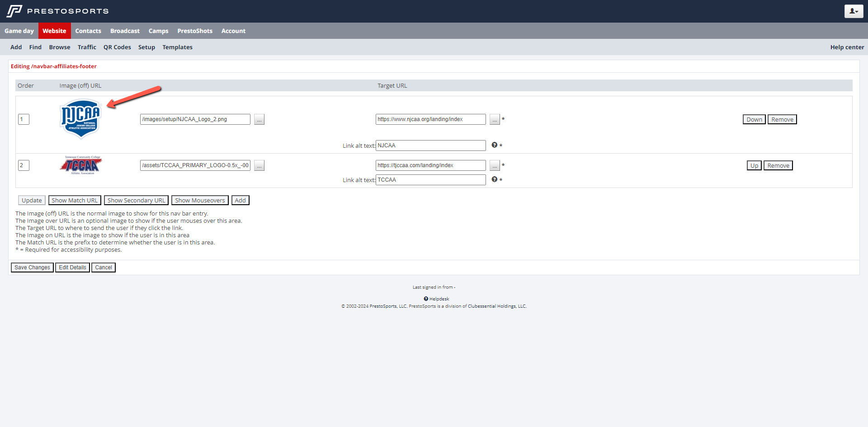Click the TCCAA logo thumbnail
This screenshot has height=427, width=868.
click(81, 165)
